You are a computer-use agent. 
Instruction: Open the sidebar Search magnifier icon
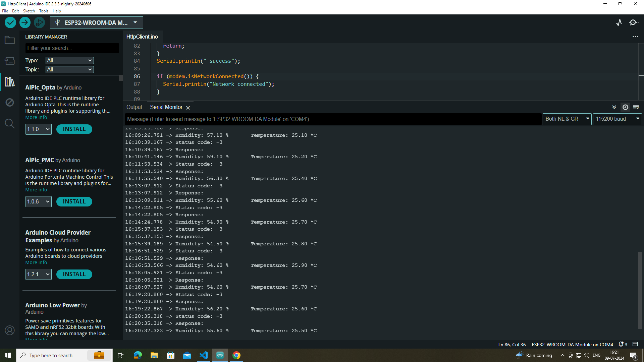(x=9, y=123)
